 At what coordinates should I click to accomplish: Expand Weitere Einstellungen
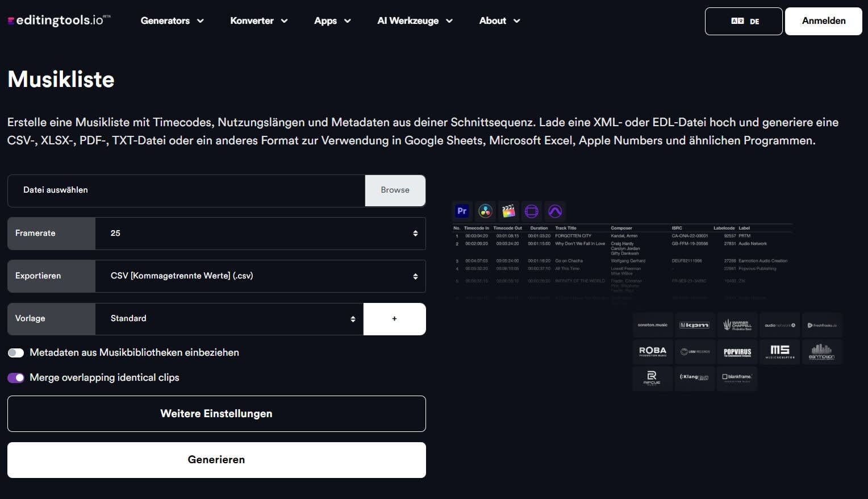(x=216, y=414)
